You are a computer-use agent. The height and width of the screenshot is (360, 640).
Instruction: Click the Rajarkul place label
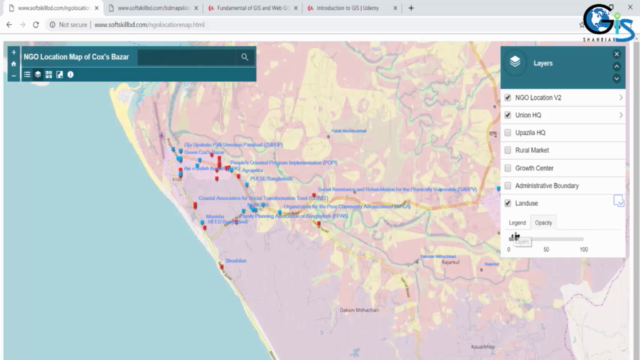pyautogui.click(x=451, y=262)
